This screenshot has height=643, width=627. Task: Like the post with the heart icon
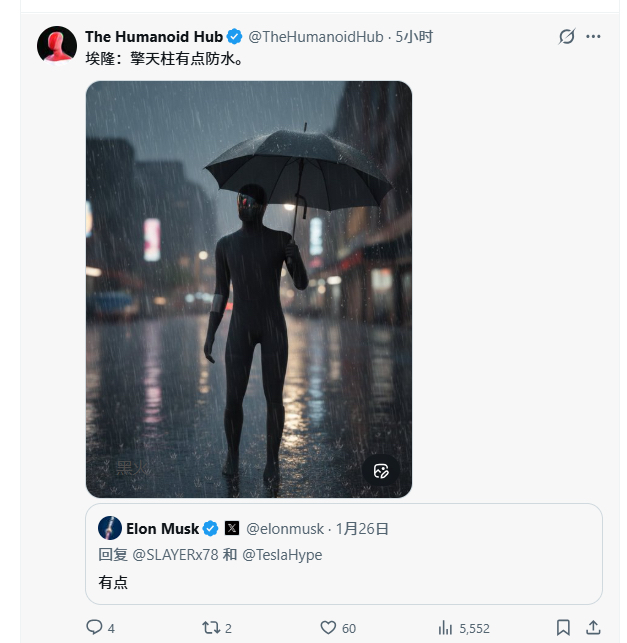[328, 627]
